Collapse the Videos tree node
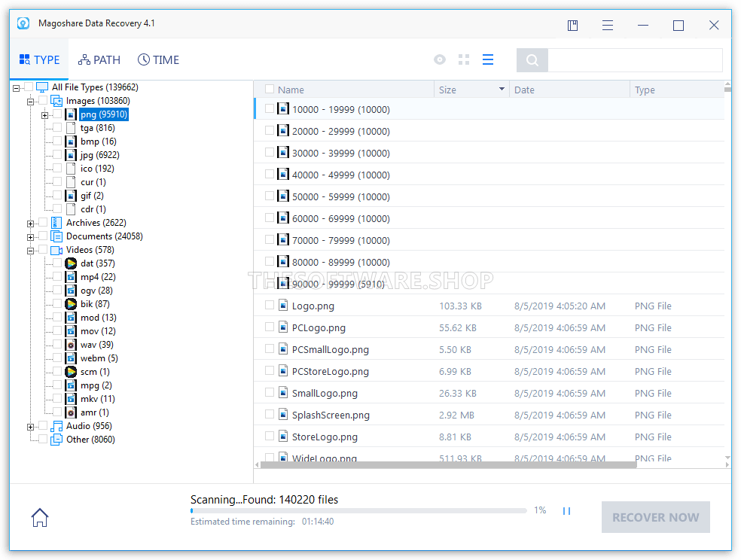 pyautogui.click(x=31, y=251)
